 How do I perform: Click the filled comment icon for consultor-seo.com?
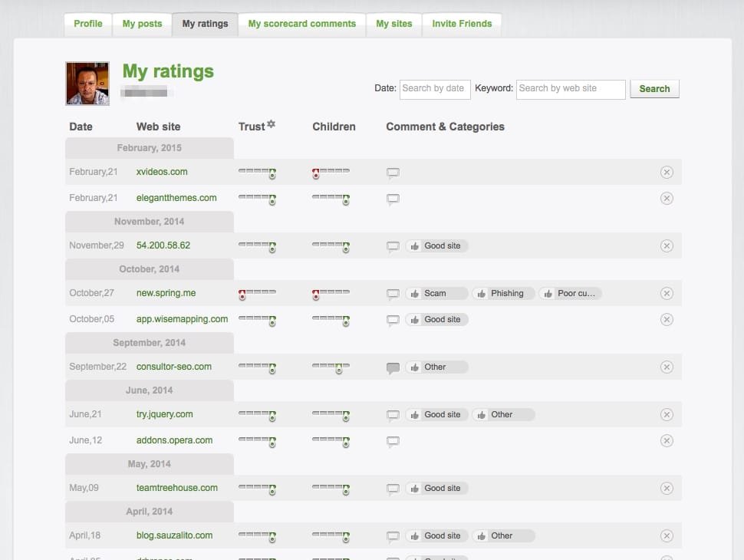click(x=393, y=367)
